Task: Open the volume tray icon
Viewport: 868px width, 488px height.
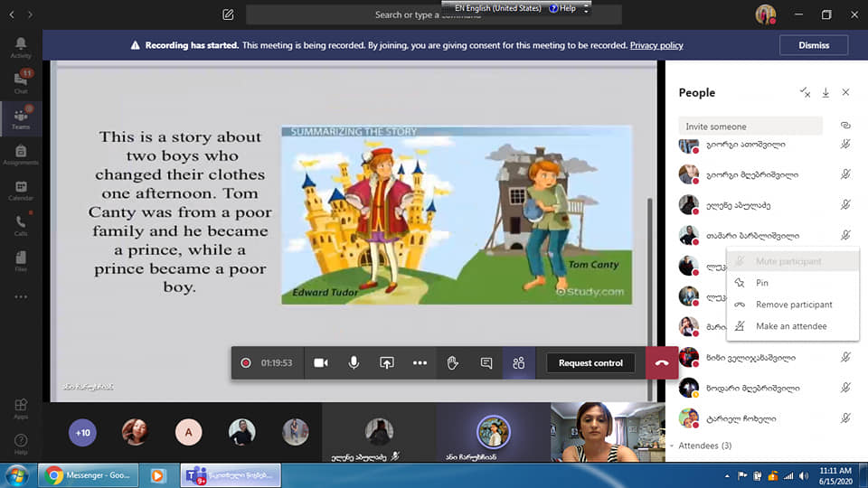Action: tap(804, 476)
